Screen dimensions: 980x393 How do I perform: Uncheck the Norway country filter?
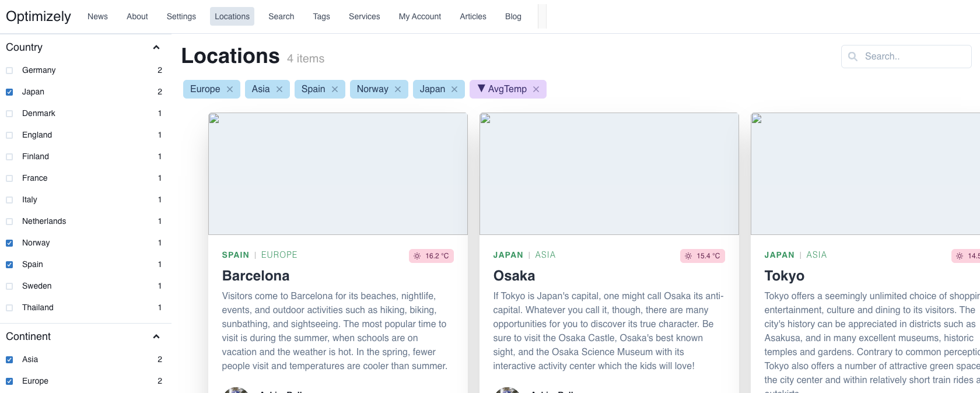coord(9,243)
